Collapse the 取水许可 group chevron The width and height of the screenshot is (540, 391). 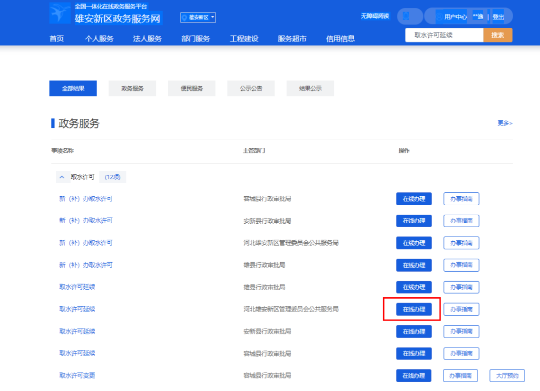62,177
